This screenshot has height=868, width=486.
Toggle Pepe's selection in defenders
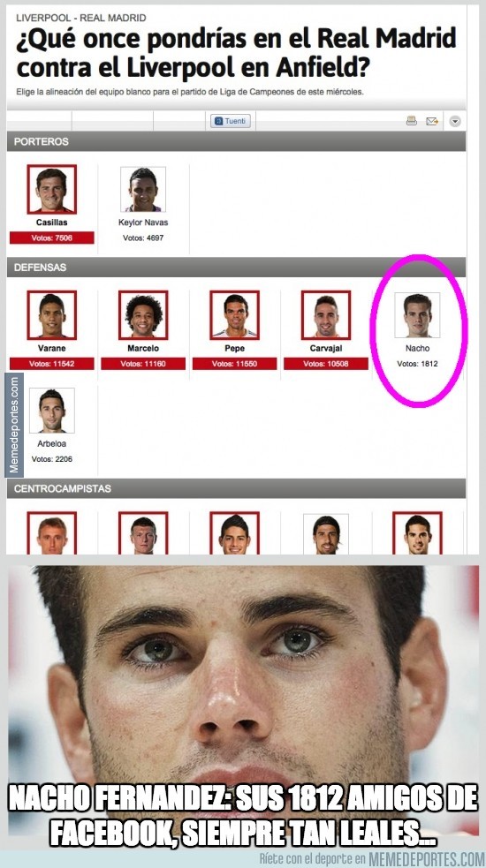click(234, 315)
